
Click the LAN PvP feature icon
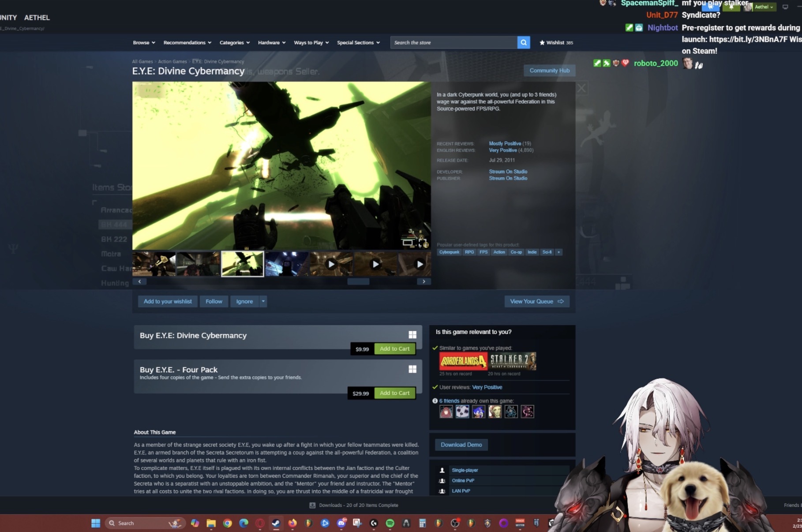click(x=442, y=491)
